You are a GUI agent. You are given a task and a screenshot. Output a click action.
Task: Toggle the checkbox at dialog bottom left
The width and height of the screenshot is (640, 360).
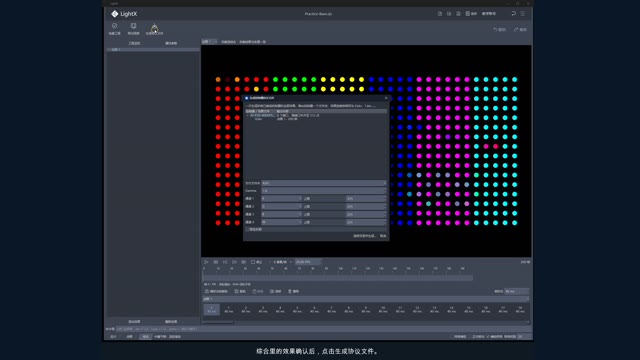[x=247, y=229]
